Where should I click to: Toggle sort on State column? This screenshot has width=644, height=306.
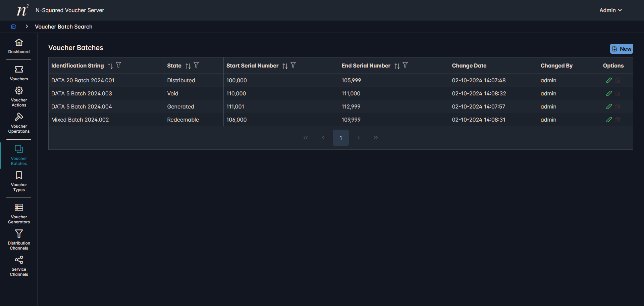tap(188, 66)
